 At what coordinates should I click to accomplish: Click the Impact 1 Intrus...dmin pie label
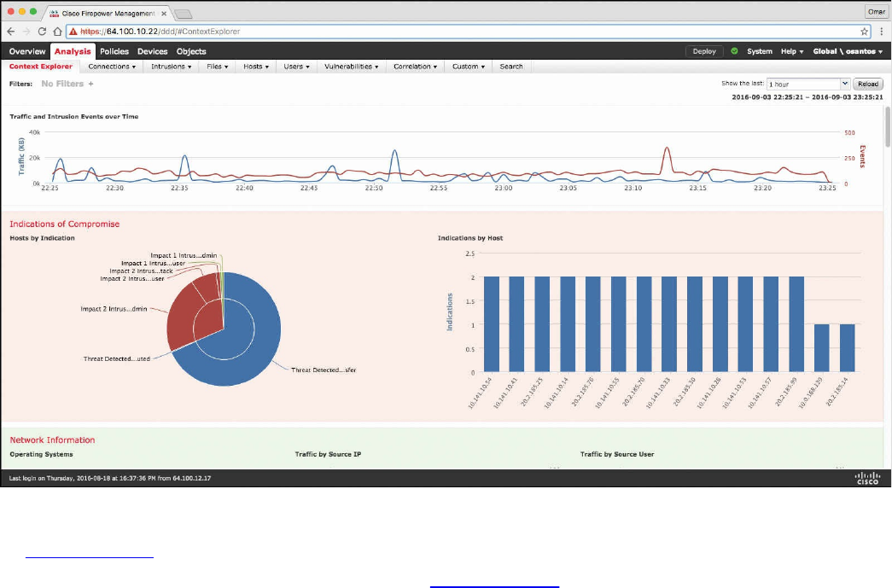pyautogui.click(x=184, y=255)
